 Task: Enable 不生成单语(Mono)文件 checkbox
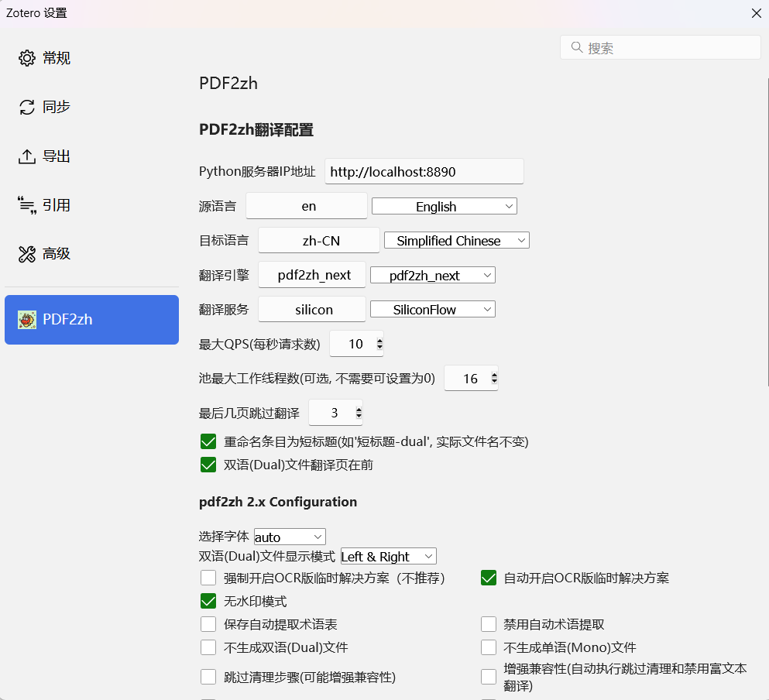pyautogui.click(x=489, y=647)
